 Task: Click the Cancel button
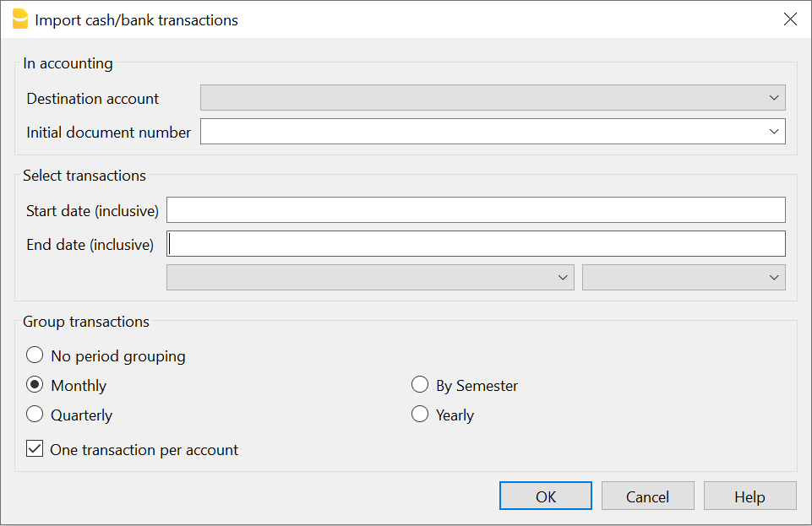coord(647,496)
